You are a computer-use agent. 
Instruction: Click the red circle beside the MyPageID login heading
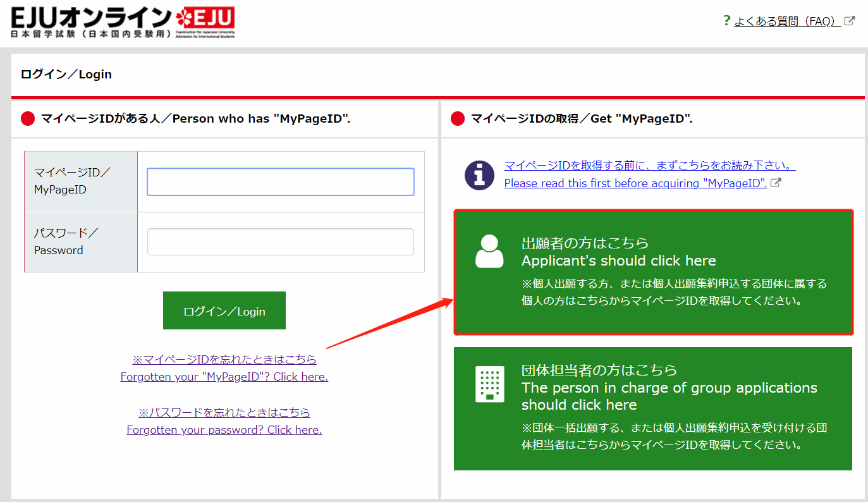click(x=27, y=118)
